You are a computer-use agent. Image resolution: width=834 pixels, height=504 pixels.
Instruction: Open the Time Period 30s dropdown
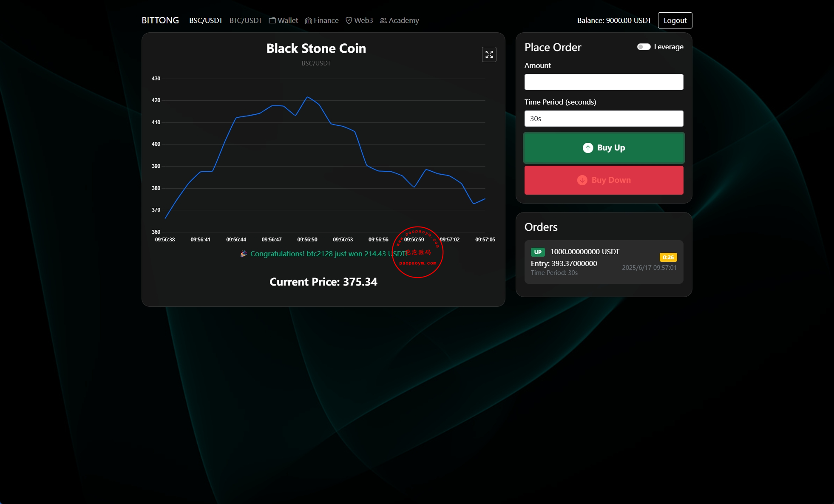[604, 119]
